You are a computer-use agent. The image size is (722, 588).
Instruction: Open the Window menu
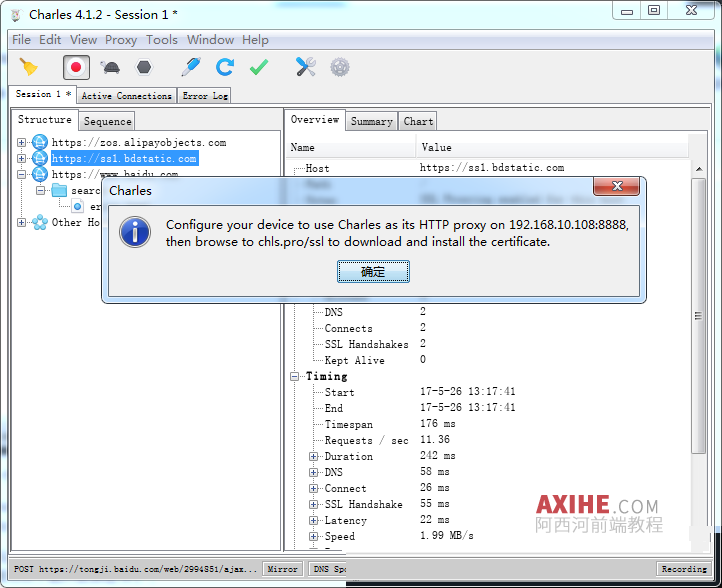(210, 40)
